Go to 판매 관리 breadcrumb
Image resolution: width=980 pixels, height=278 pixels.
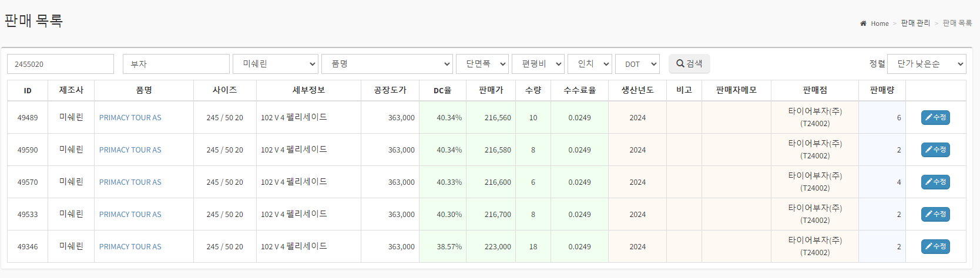[915, 23]
